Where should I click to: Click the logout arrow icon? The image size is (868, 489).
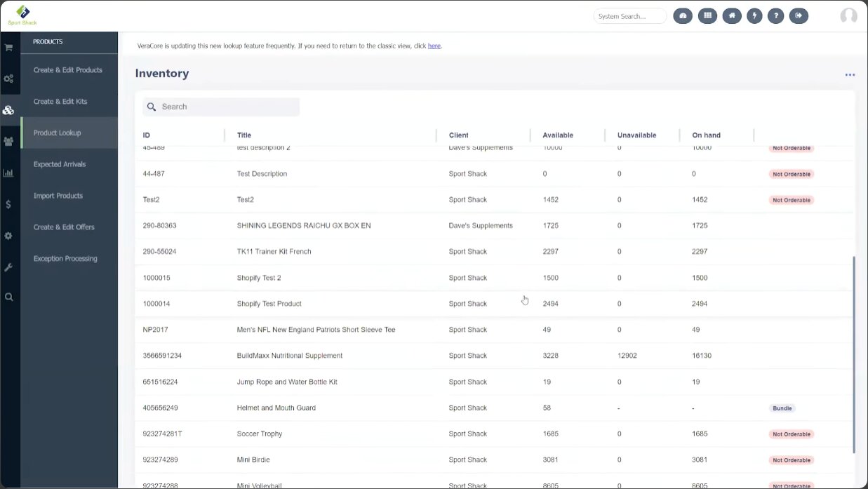[799, 16]
